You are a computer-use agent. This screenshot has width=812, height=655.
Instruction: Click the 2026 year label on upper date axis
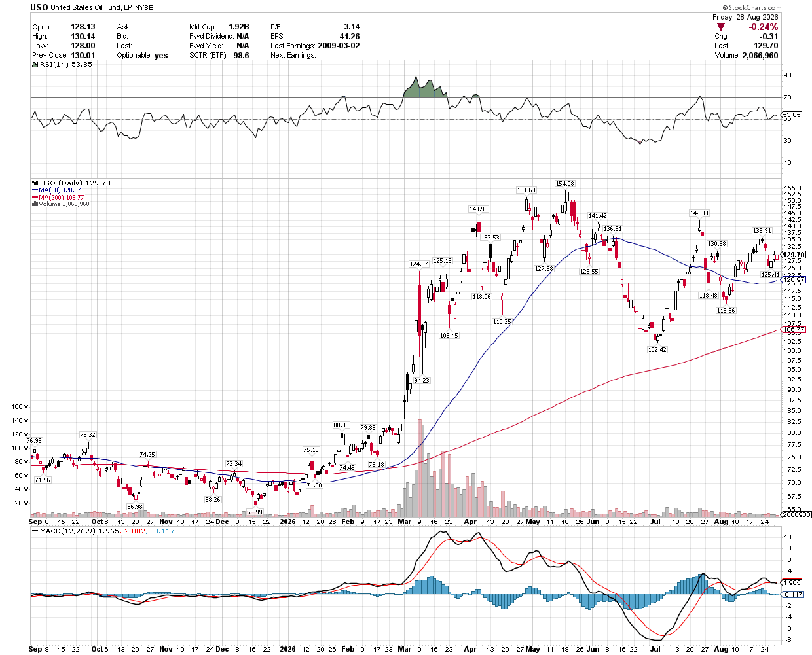click(287, 522)
